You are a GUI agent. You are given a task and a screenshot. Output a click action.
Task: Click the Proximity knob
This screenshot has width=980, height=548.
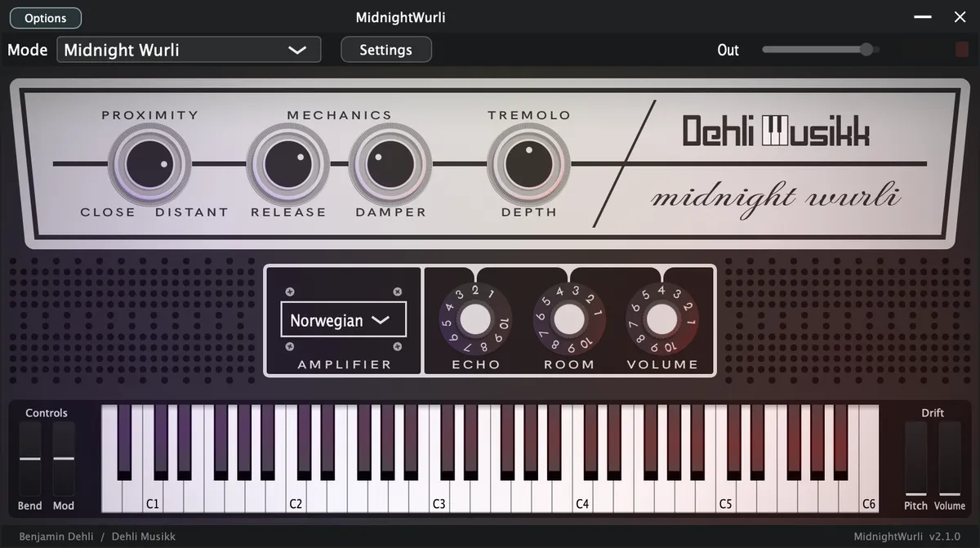(150, 164)
